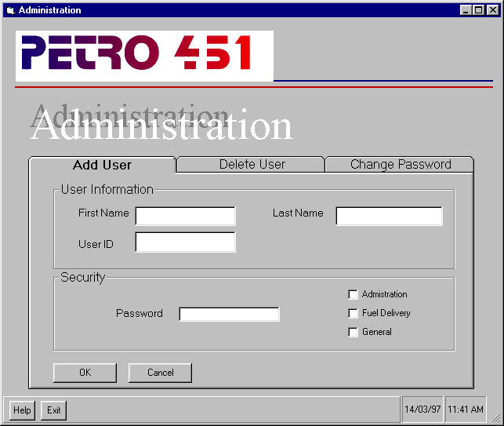Tick the Fuel Delivery checkbox
Screen dimensions: 504x426
(353, 313)
